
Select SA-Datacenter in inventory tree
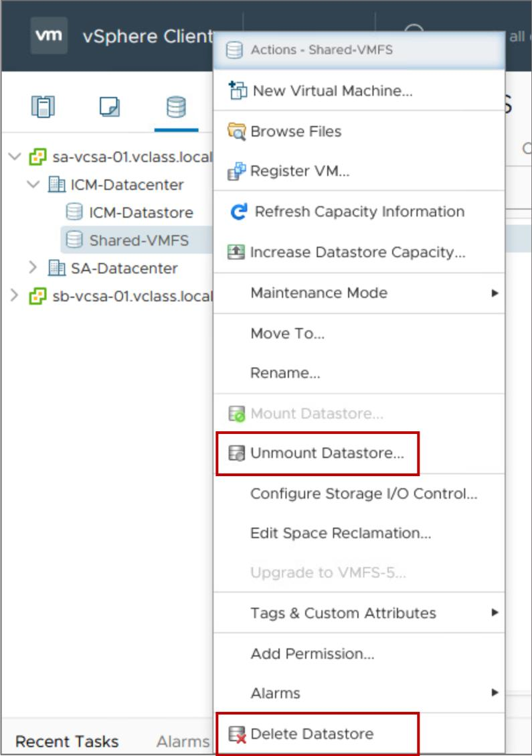tap(124, 268)
